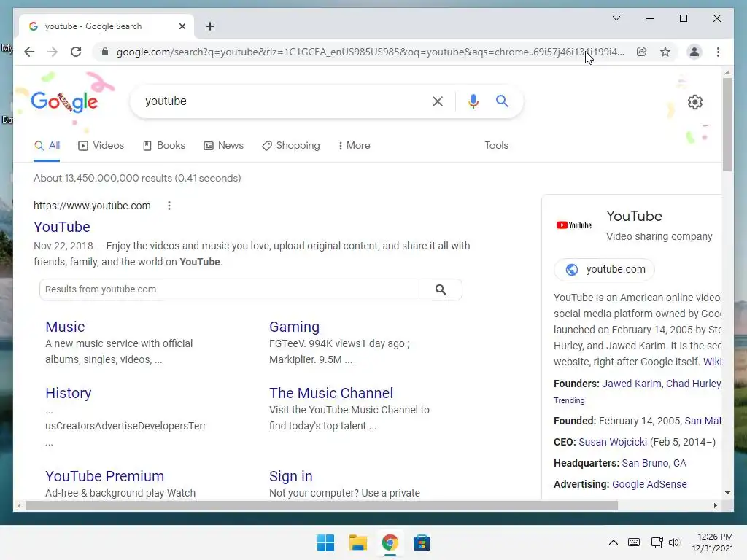Click the forward navigation arrow
Image resolution: width=747 pixels, height=560 pixels.
(53, 52)
